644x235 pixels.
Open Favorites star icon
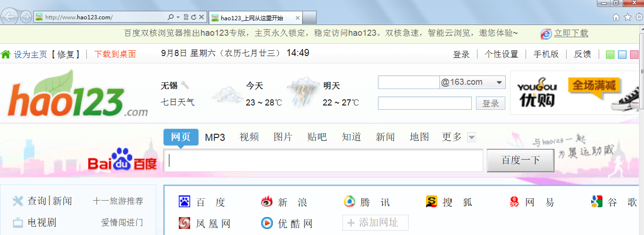coord(627,17)
